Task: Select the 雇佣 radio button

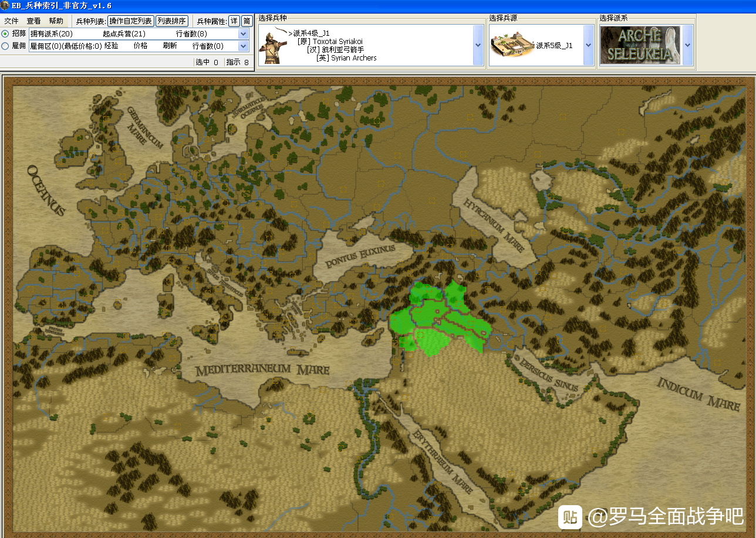Action: click(x=5, y=46)
